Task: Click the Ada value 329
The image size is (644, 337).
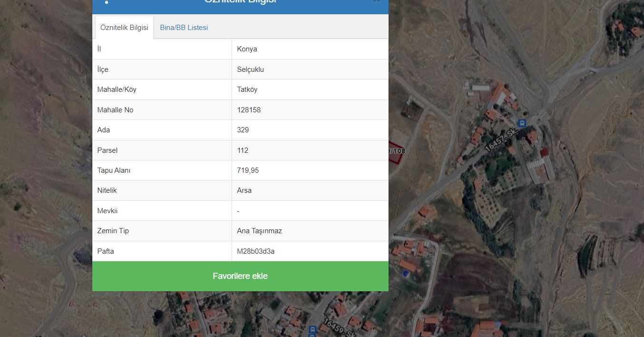Action: click(x=243, y=130)
